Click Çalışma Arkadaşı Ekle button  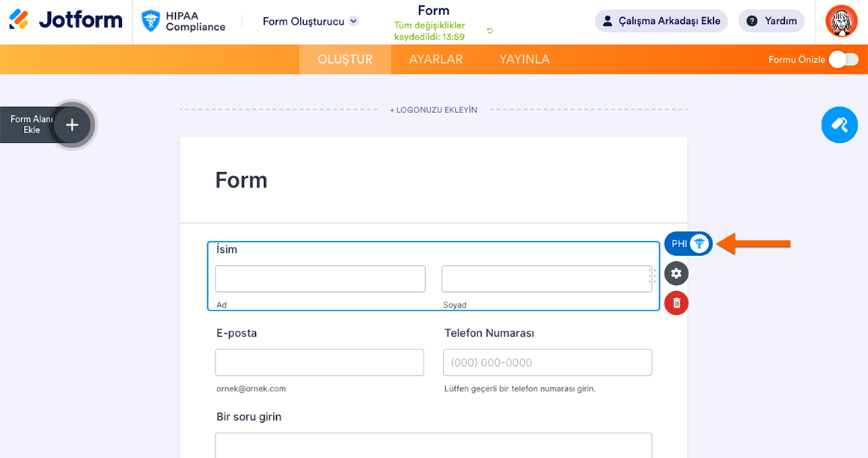[x=661, y=20]
